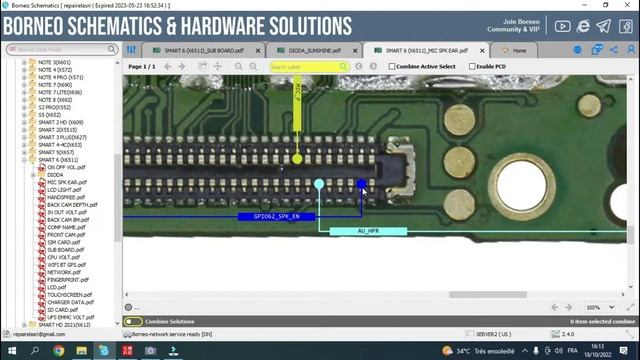
Task: Click the forward arrow near the zoom percentage
Action: click(569, 307)
